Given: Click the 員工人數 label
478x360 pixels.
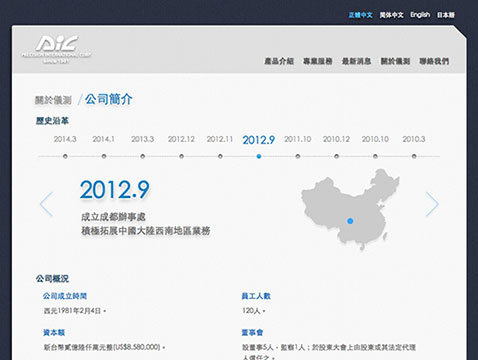Looking at the screenshot, I should (x=256, y=296).
